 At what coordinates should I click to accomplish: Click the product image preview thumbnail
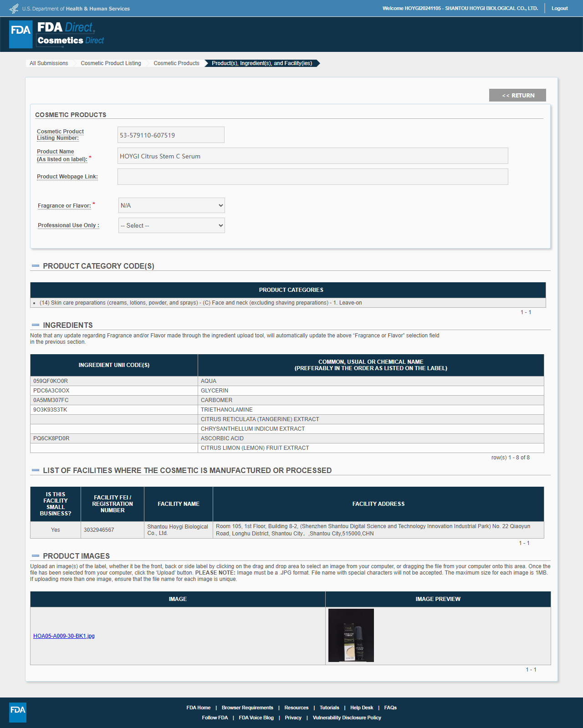click(x=351, y=635)
